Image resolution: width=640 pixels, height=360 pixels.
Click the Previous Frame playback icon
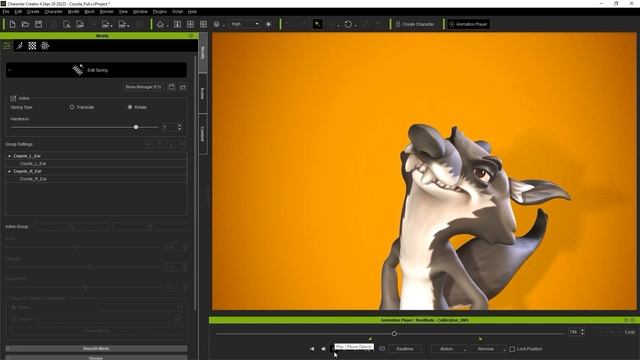pos(323,349)
